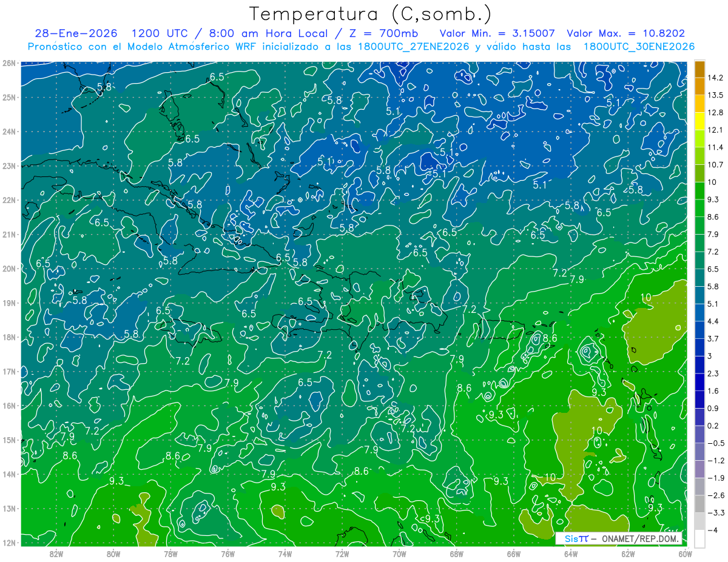This screenshot has height=562, width=728.
Task: Click the colorbar tick label '4.4'
Action: tap(713, 321)
